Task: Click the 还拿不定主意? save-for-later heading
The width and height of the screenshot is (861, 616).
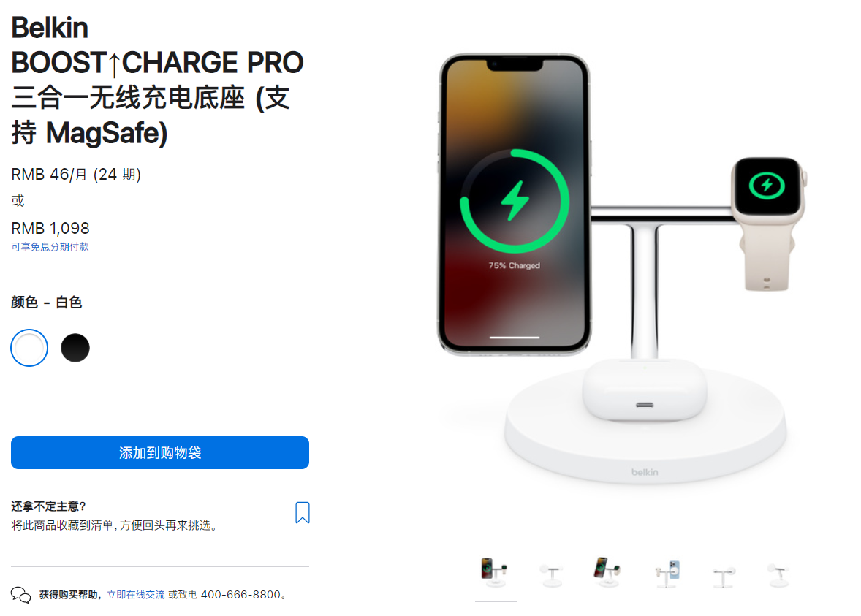Action: [x=49, y=506]
